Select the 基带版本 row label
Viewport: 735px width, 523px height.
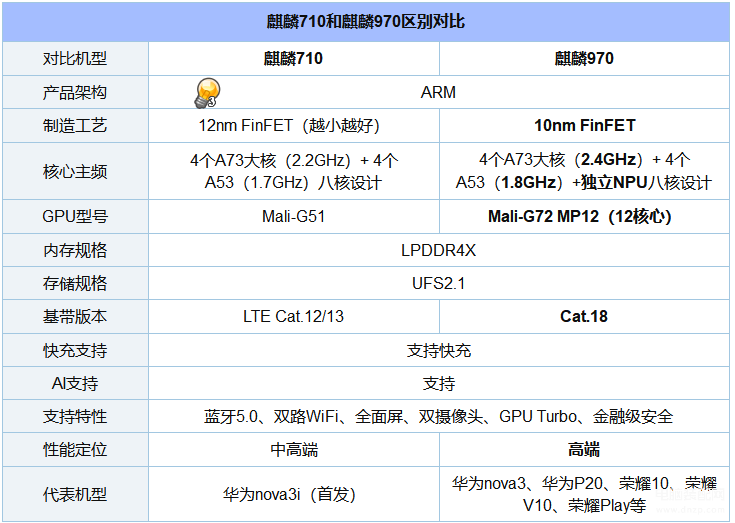point(75,317)
